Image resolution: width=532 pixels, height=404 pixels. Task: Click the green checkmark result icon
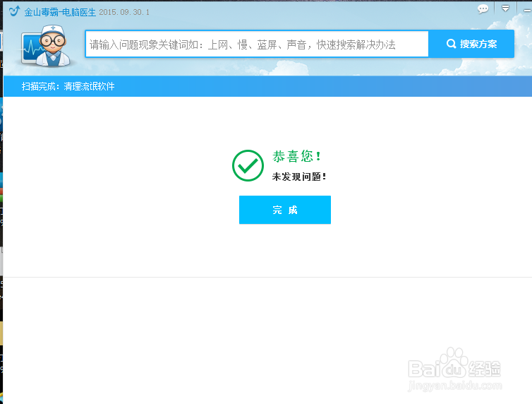pos(248,166)
